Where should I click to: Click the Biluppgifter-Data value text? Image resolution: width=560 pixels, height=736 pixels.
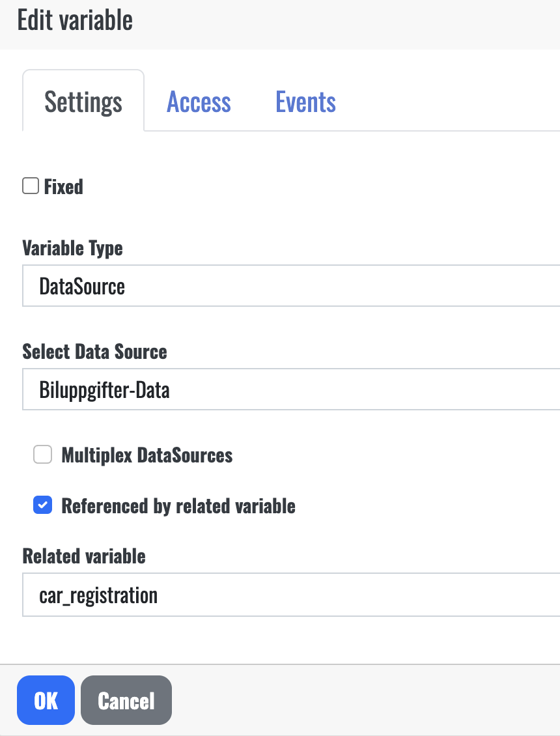tap(104, 390)
